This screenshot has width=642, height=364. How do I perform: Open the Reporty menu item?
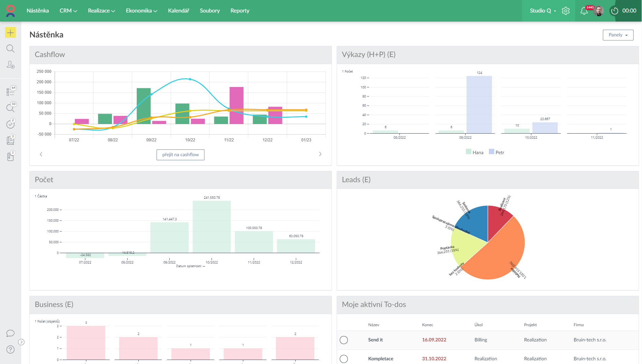(240, 11)
